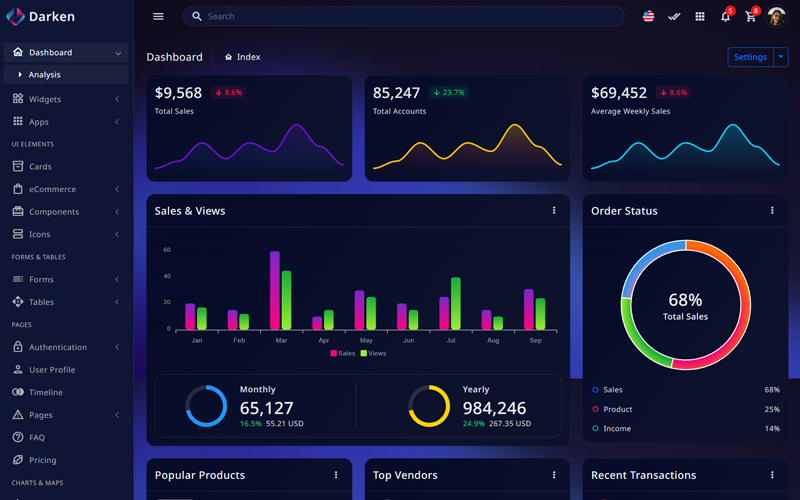This screenshot has height=500, width=800.
Task: Click the Darken logo
Action: click(40, 17)
